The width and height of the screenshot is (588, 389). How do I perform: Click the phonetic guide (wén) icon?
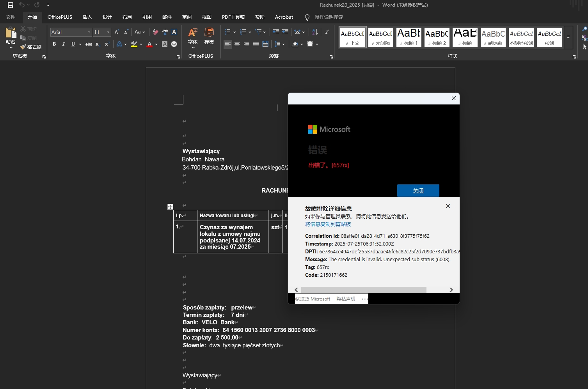point(165,32)
